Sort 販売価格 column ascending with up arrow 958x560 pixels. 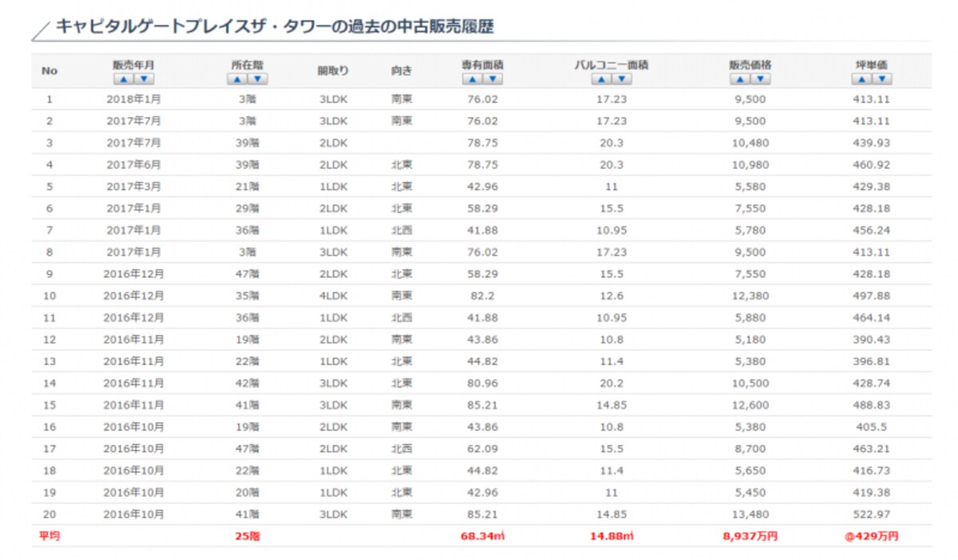740,79
